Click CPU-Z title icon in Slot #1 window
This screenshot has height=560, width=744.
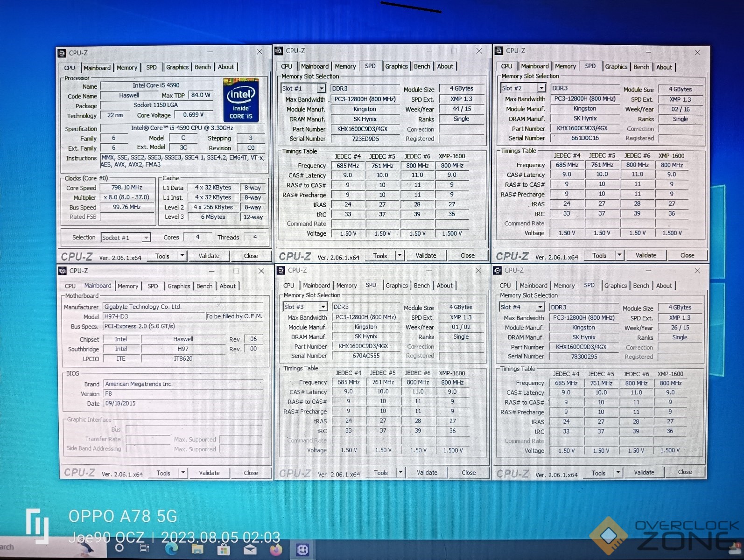(279, 51)
